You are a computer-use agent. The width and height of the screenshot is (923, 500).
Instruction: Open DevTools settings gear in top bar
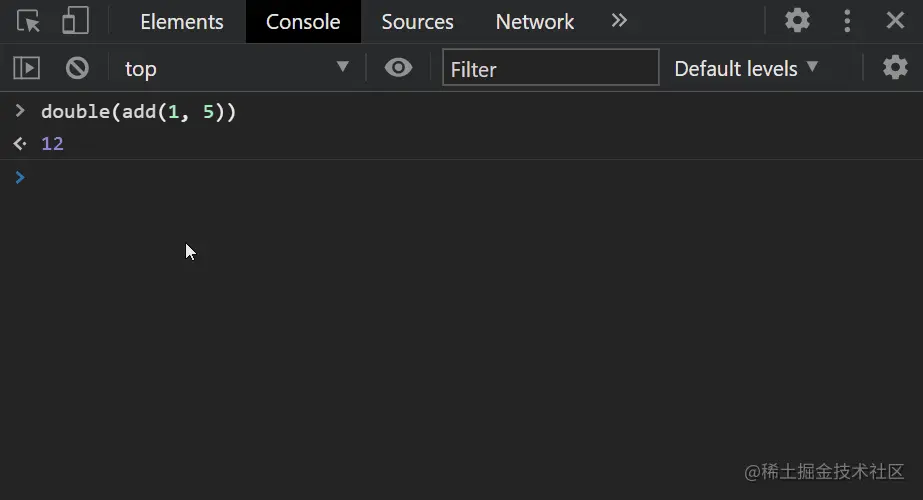[x=798, y=21]
